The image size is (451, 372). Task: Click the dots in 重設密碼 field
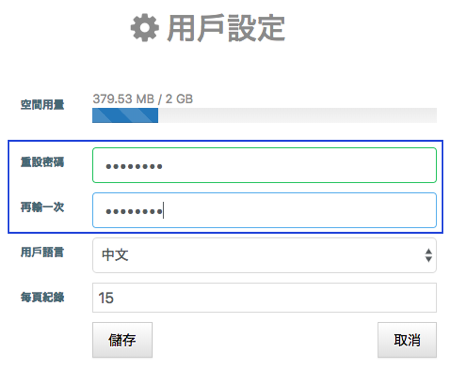(134, 166)
